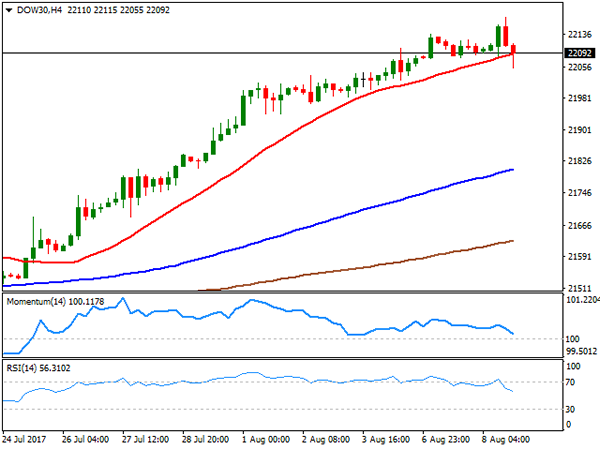Select the 27 Jul 12:00 time label
Screen dimensions: 600x450
[145, 439]
